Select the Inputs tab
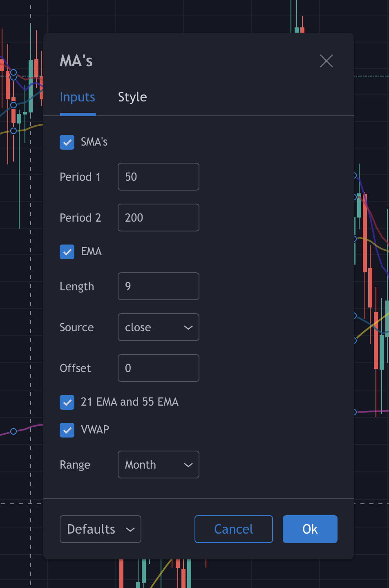The height and width of the screenshot is (588, 389). (x=77, y=97)
